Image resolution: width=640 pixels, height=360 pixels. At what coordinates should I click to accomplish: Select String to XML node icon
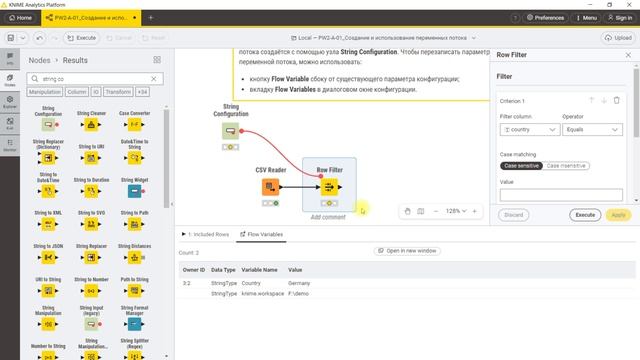pyautogui.click(x=48, y=224)
